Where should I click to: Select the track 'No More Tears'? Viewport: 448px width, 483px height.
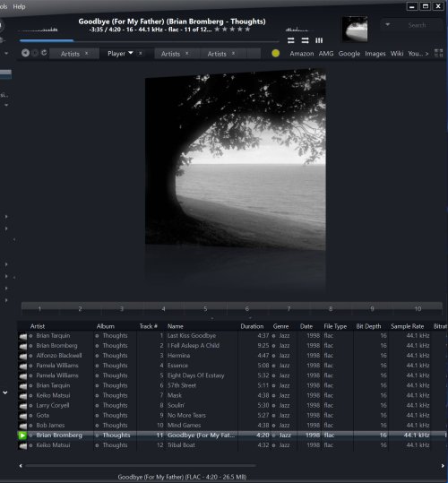186,415
